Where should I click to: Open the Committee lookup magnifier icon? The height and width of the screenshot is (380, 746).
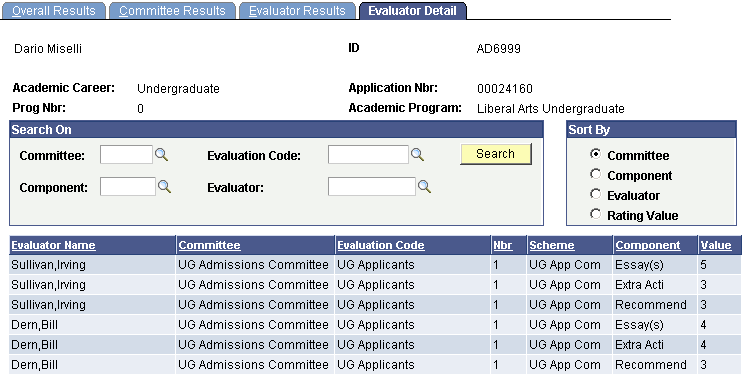point(161,155)
